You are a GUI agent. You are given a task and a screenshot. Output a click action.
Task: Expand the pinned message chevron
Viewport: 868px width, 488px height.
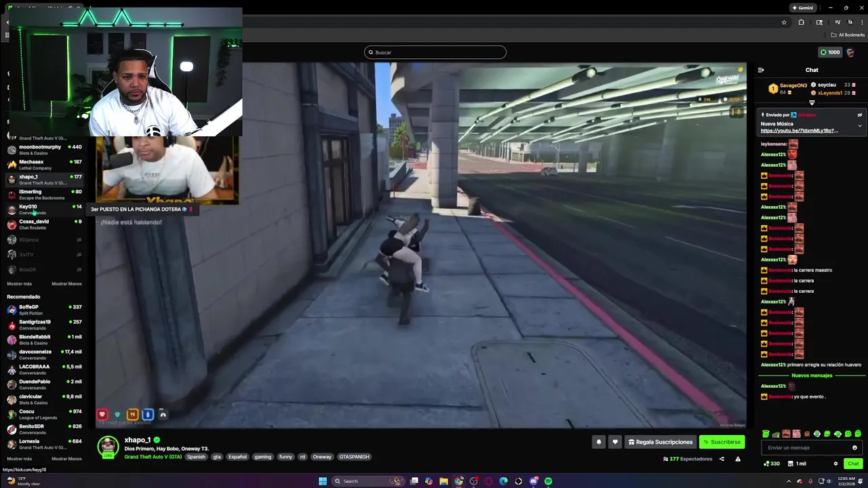(859, 125)
